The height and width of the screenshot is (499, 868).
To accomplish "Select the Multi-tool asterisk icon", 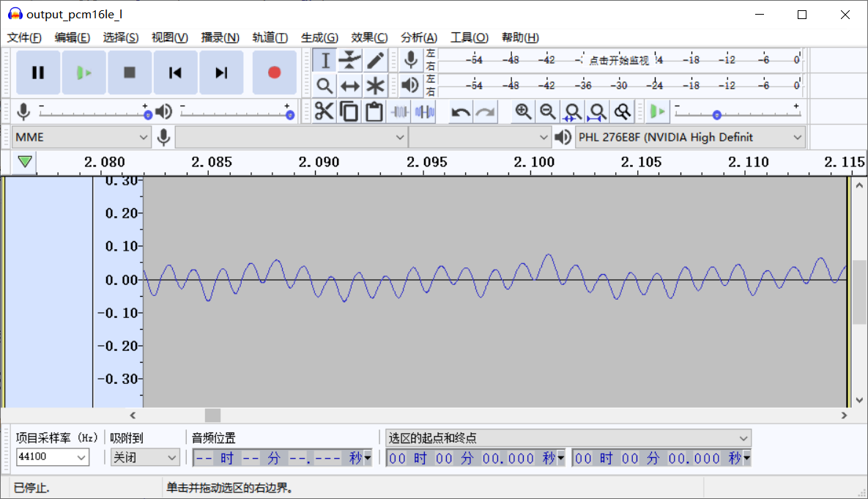I will 375,86.
